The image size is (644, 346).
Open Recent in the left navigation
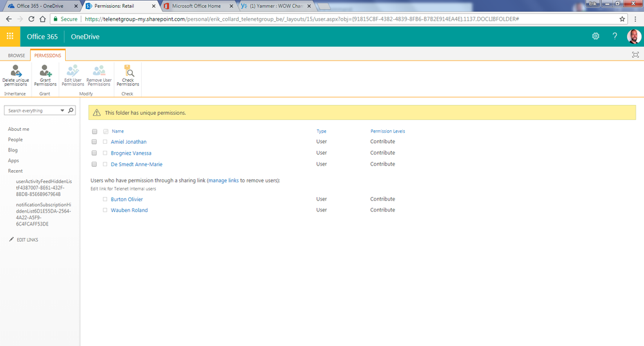point(15,171)
